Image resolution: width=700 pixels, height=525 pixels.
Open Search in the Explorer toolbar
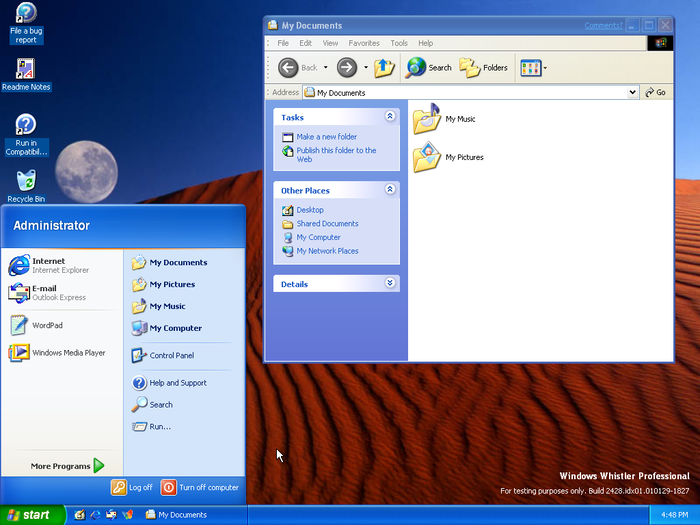click(429, 68)
